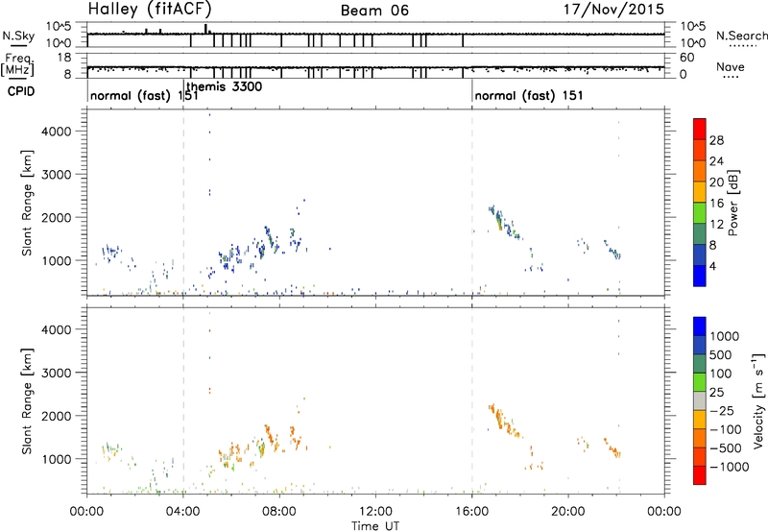
Task: Click the 'Slant Range [km]' label of power panel
Action: click(27, 203)
